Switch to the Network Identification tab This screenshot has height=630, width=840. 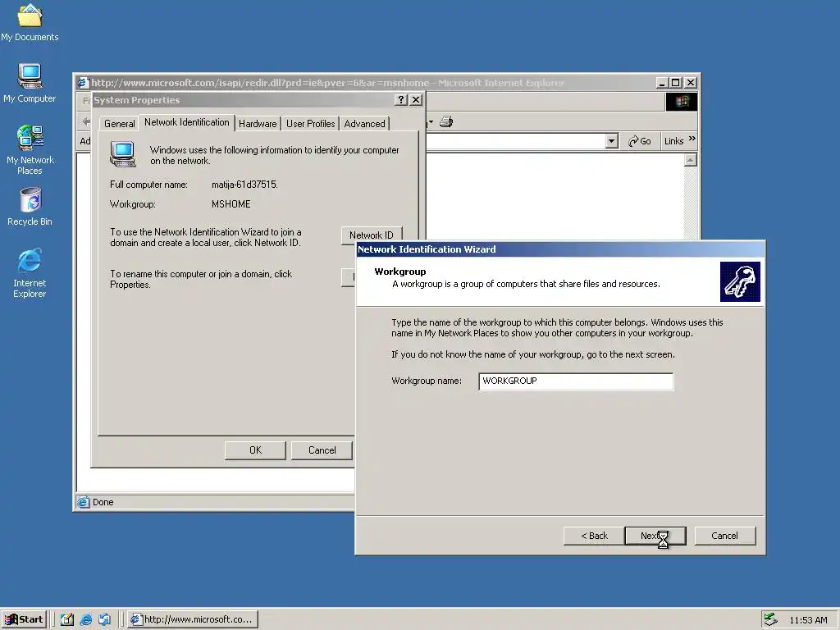point(186,122)
